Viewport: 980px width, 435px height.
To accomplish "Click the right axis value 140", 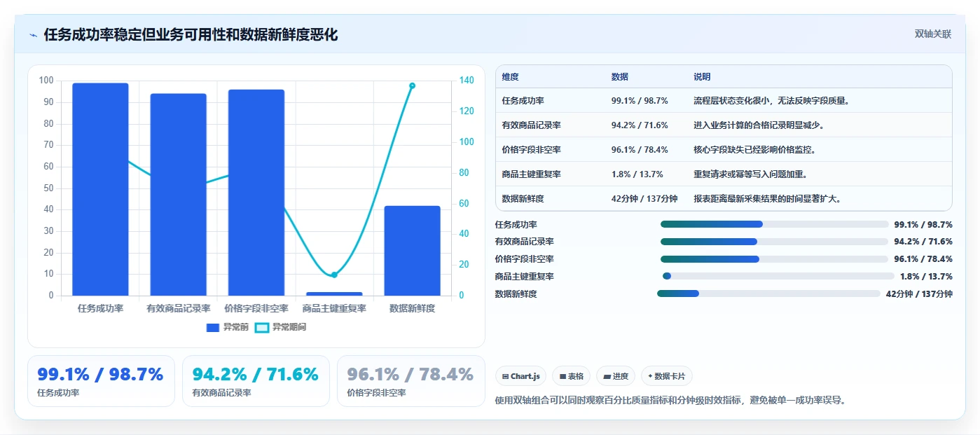I will (466, 81).
